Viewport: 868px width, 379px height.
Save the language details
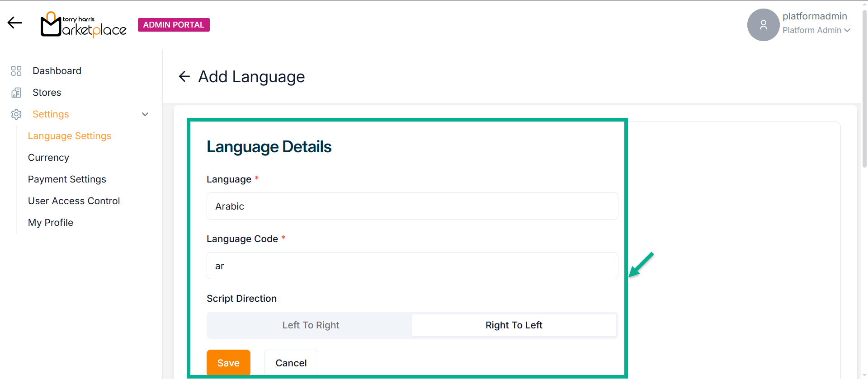[x=228, y=363]
